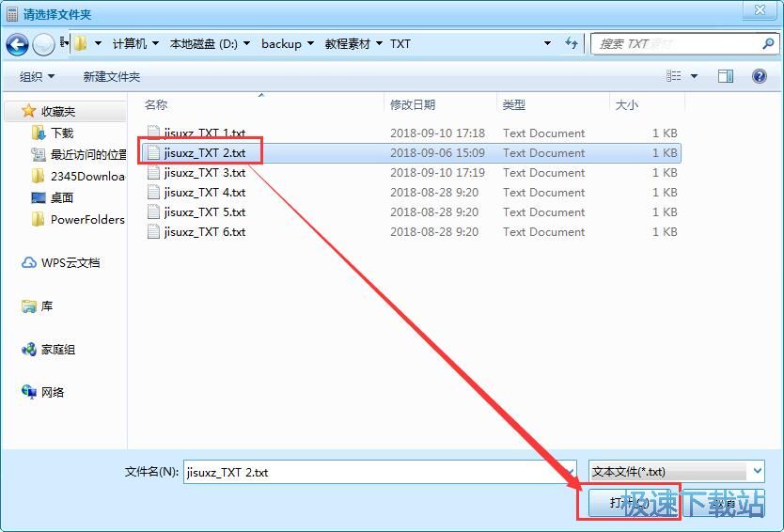The height and width of the screenshot is (532, 784).
Task: Toggle the preview pane icon
Action: pos(726,76)
